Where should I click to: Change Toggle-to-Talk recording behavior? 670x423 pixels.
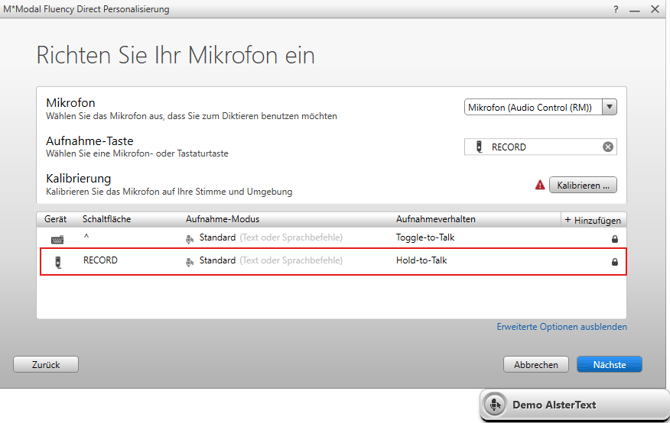tap(425, 238)
